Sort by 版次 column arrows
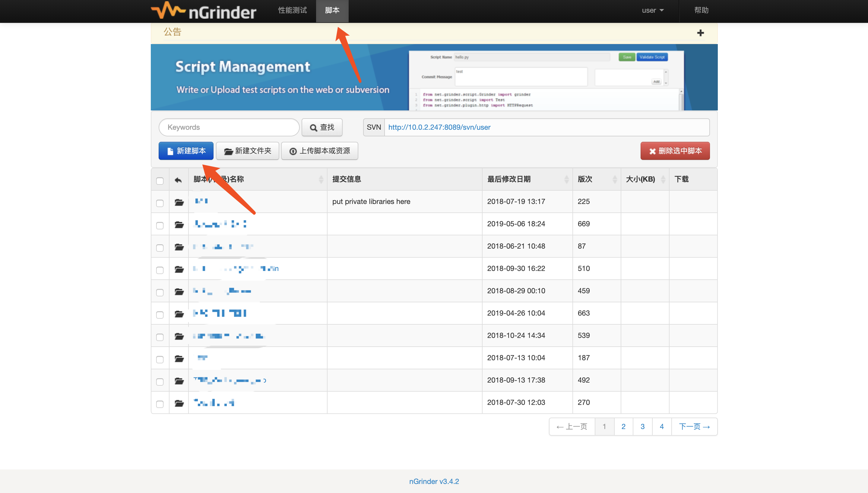Viewport: 868px width, 493px height. [x=615, y=179]
